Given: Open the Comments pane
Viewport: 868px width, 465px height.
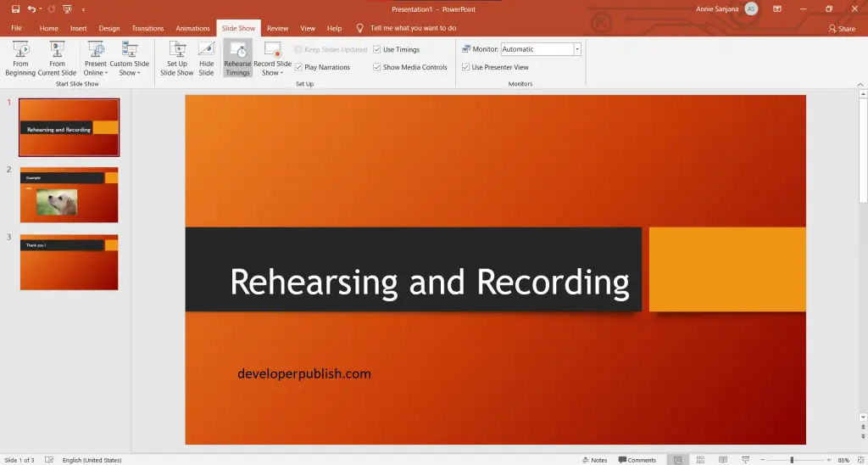Looking at the screenshot, I should point(637,460).
